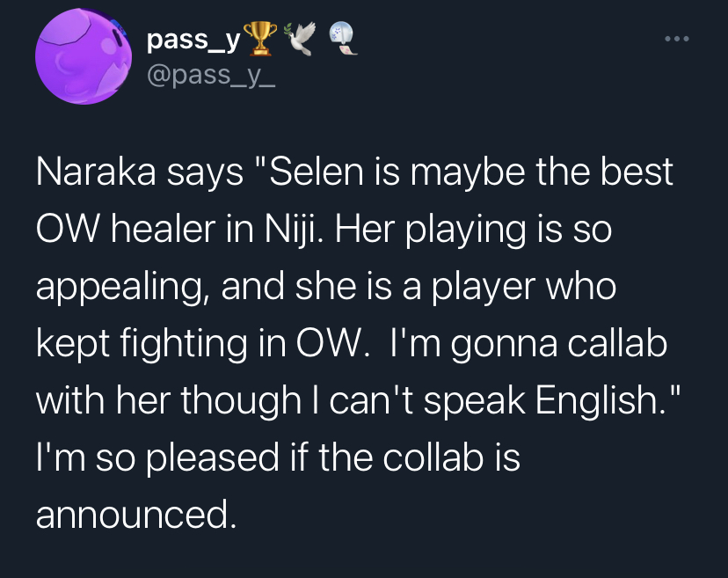This screenshot has height=578, width=728.
Task: Click the crystal ball emoji after dove
Action: tap(342, 40)
